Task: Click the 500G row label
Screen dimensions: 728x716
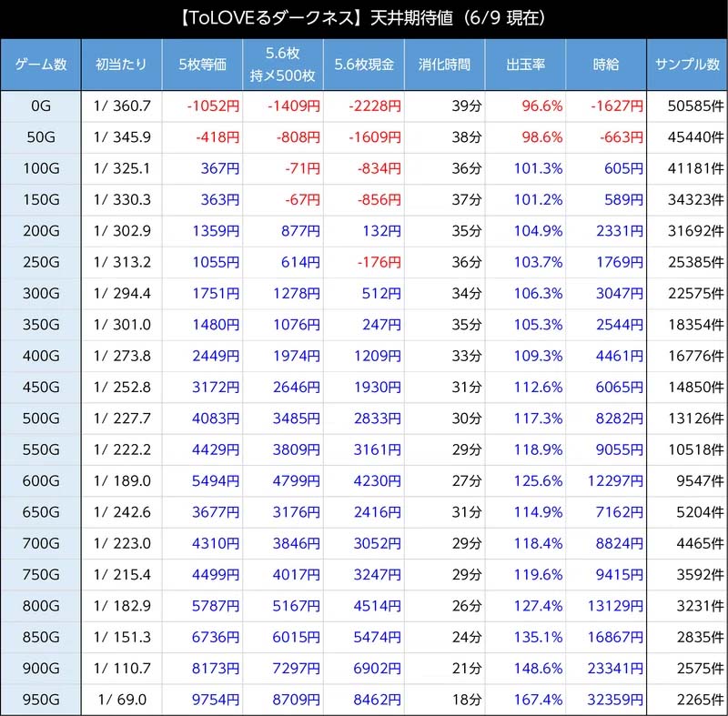Action: click(40, 419)
